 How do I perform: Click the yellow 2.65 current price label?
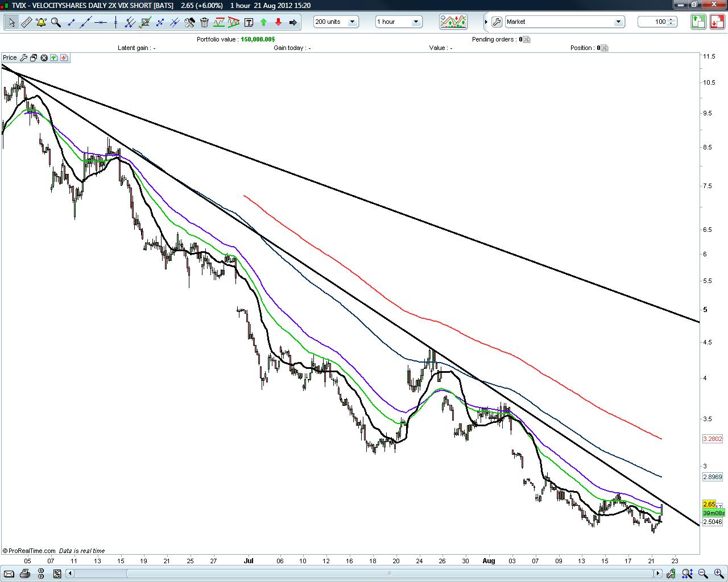[709, 504]
